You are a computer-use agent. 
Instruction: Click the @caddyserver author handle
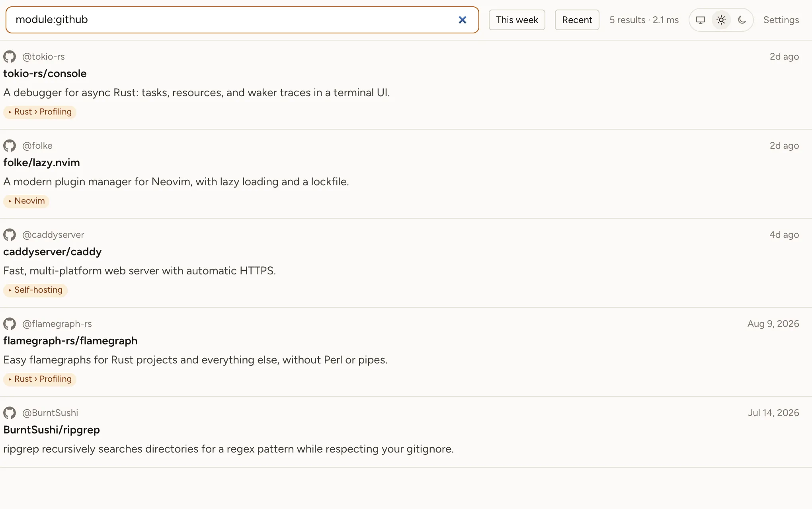(53, 235)
